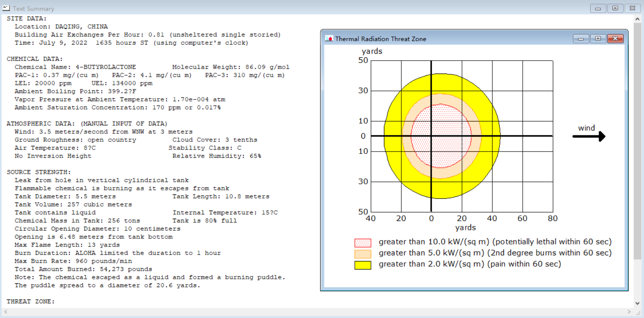Minimize the Thermal Radiation Threat Zone window

click(x=581, y=39)
